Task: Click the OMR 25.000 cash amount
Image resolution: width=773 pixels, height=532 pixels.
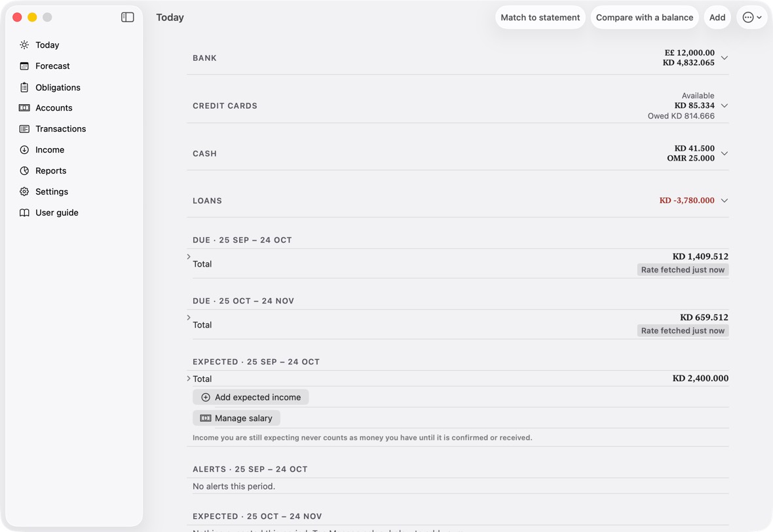Action: tap(690, 159)
